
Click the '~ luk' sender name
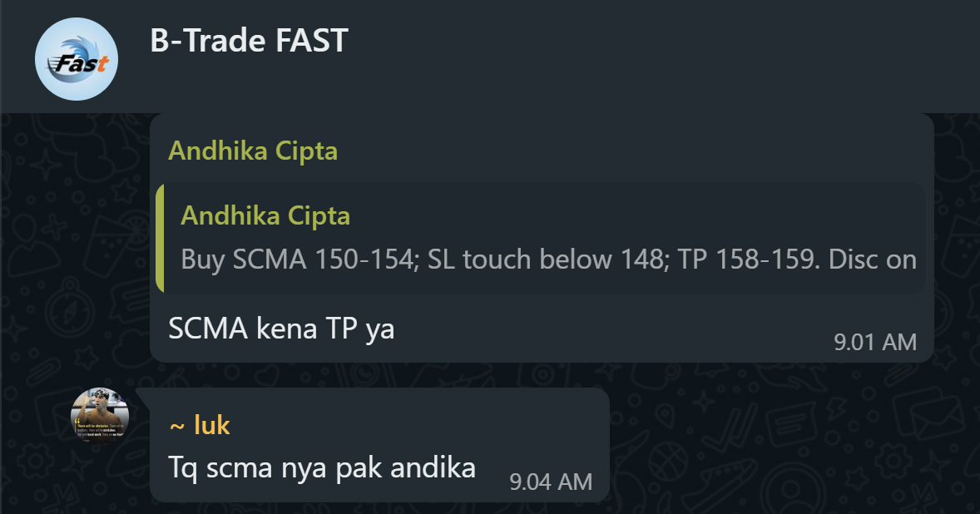[199, 426]
